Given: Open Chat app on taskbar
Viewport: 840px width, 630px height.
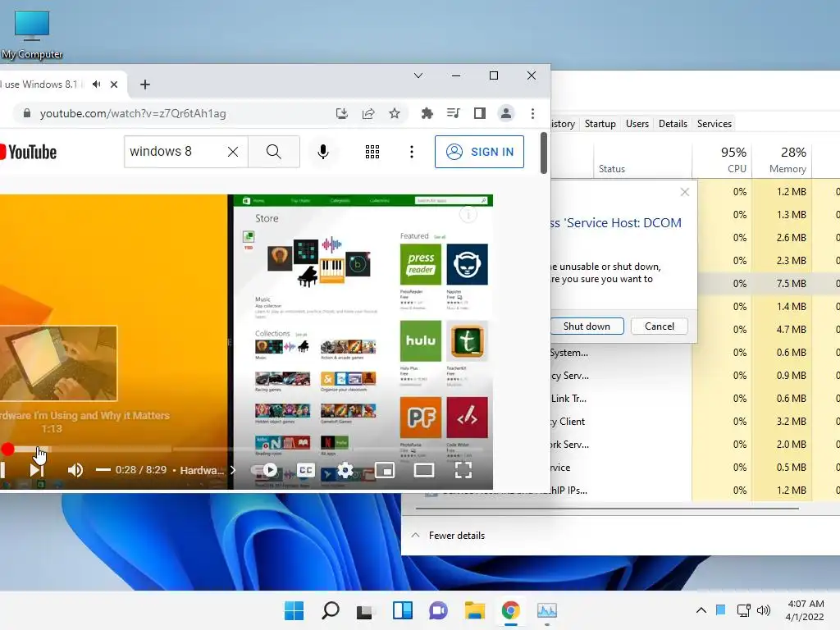Looking at the screenshot, I should (438, 610).
